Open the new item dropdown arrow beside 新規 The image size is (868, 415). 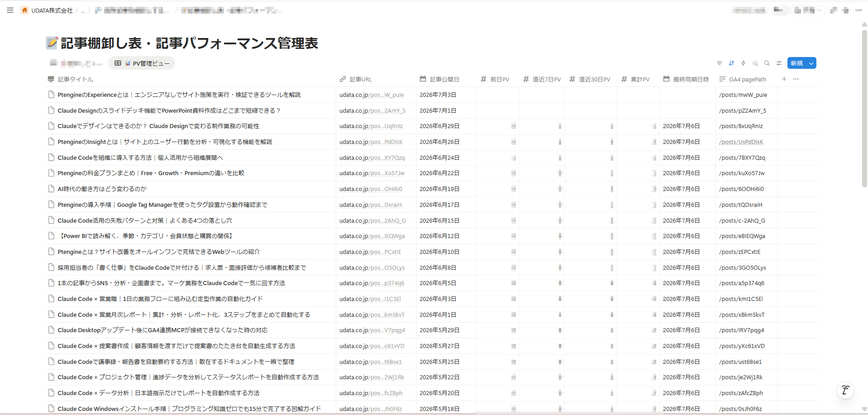tap(811, 63)
